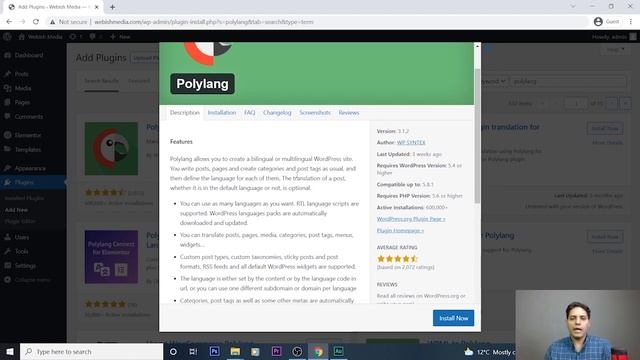Open Photoshop from the taskbar
The width and height of the screenshot is (640, 360).
click(214, 351)
